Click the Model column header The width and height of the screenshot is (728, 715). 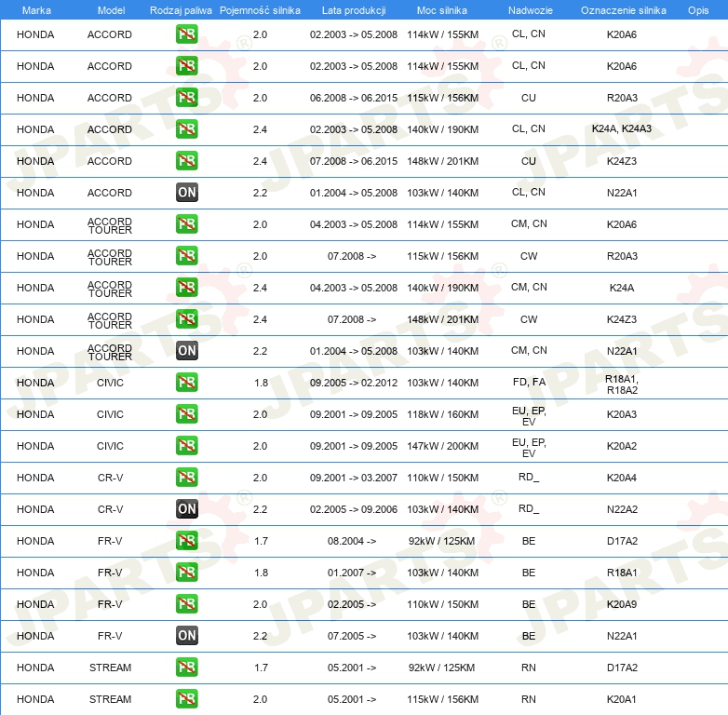tap(111, 10)
